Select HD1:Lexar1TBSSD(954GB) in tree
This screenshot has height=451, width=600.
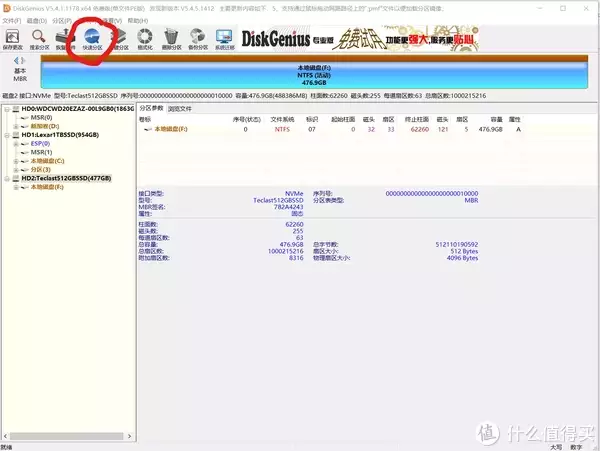(60, 135)
